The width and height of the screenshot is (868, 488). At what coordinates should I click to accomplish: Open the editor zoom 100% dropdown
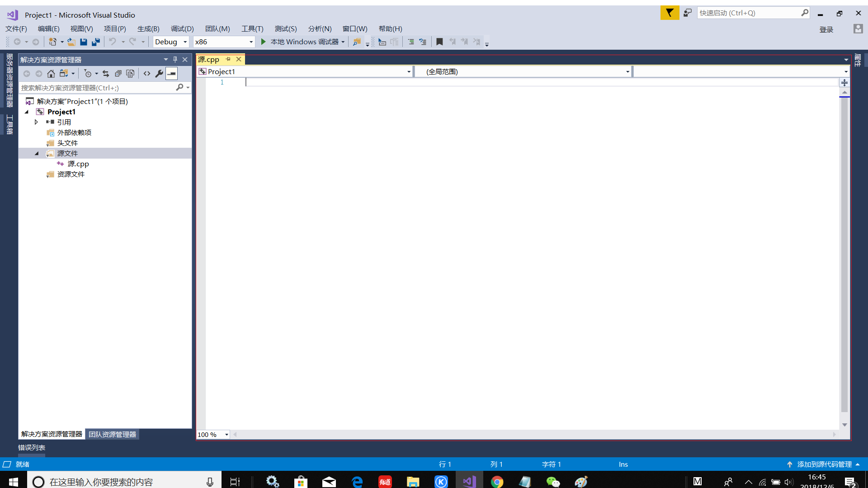click(x=226, y=434)
